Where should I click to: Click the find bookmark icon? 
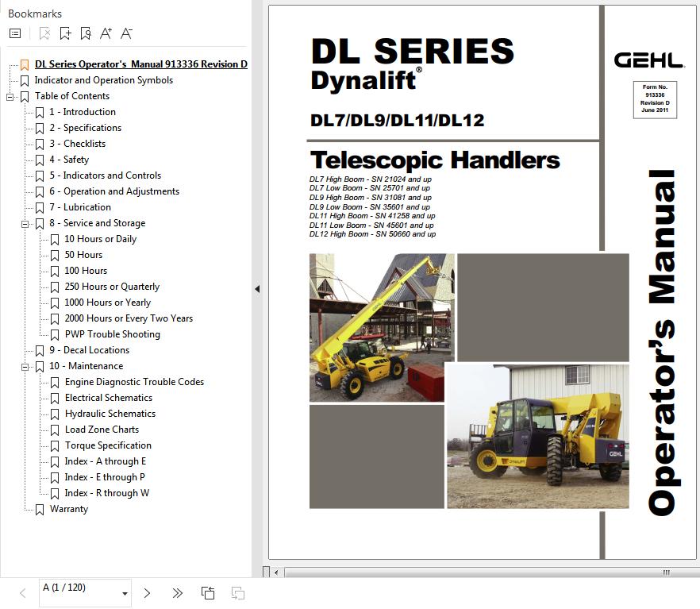(x=86, y=33)
